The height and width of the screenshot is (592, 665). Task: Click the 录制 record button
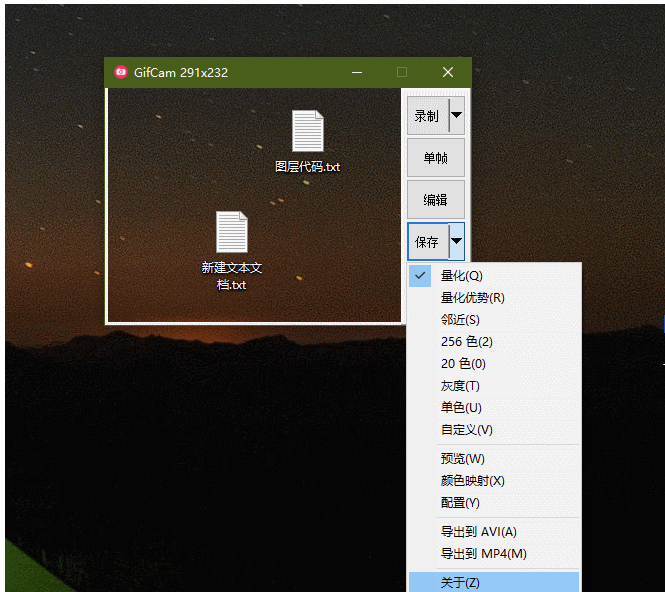[427, 115]
